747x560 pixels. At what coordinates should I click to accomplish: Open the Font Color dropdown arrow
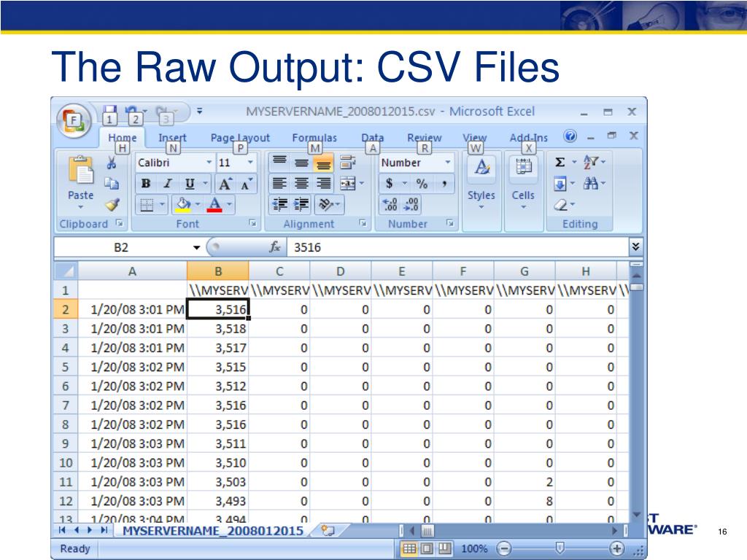[228, 203]
